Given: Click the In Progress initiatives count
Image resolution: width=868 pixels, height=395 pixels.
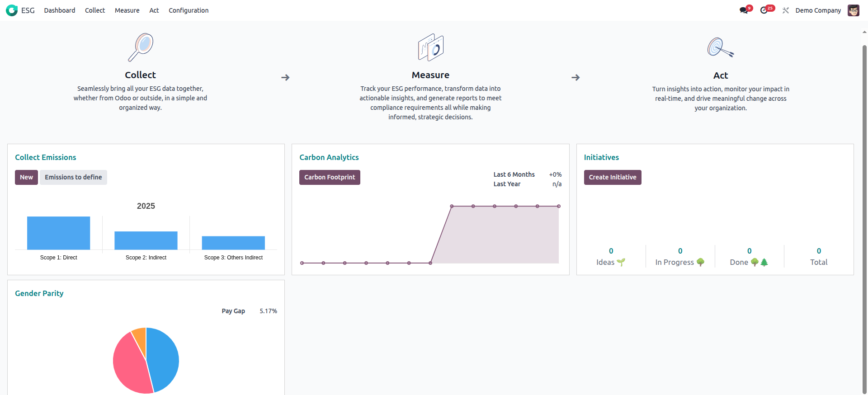Looking at the screenshot, I should tap(680, 251).
